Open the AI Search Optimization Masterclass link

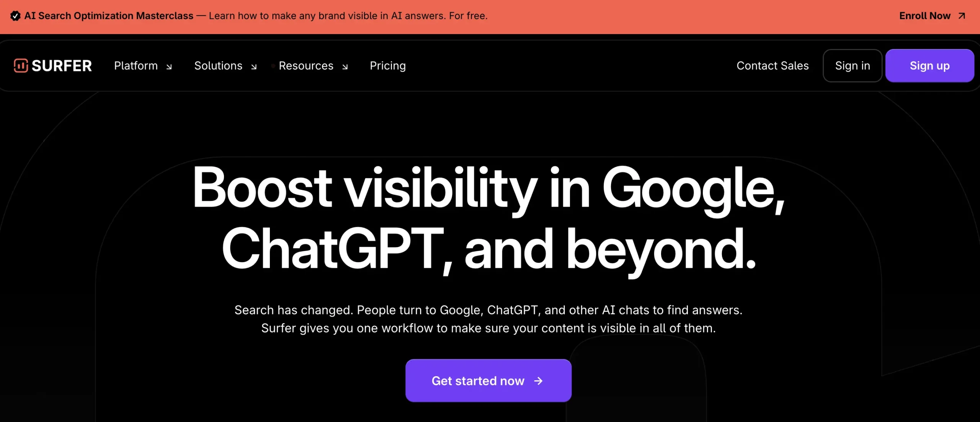[109, 16]
